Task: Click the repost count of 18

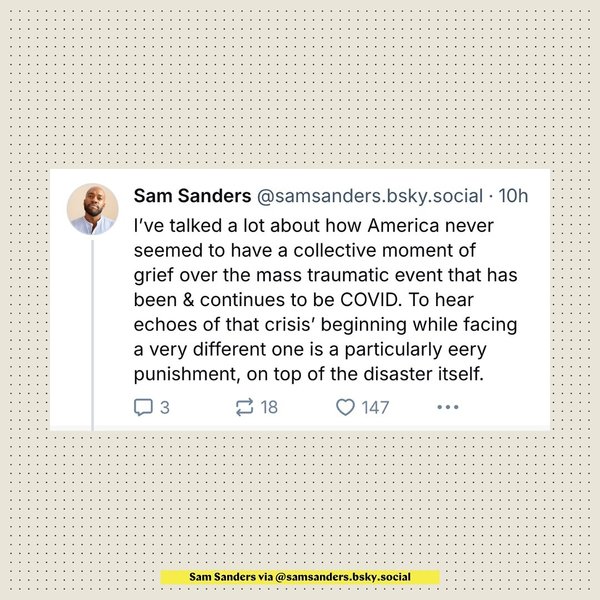Action: [269, 407]
